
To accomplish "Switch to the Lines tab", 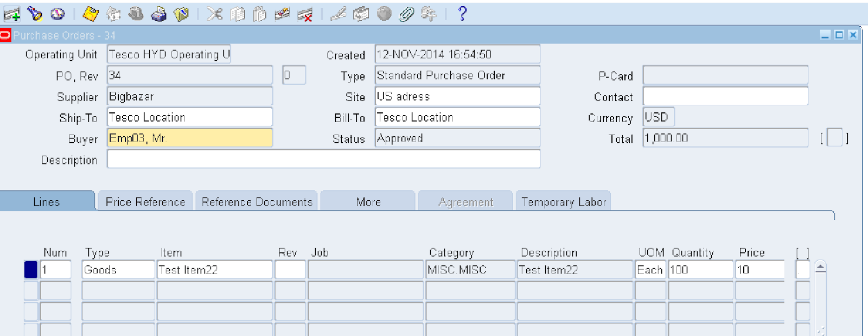I will [47, 201].
